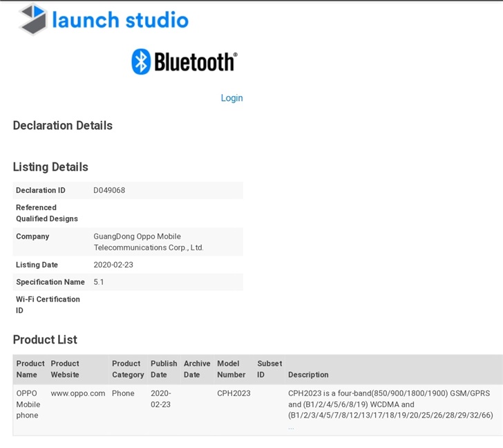Click the launch studio wordmark
The height and width of the screenshot is (448, 503).
point(120,20)
